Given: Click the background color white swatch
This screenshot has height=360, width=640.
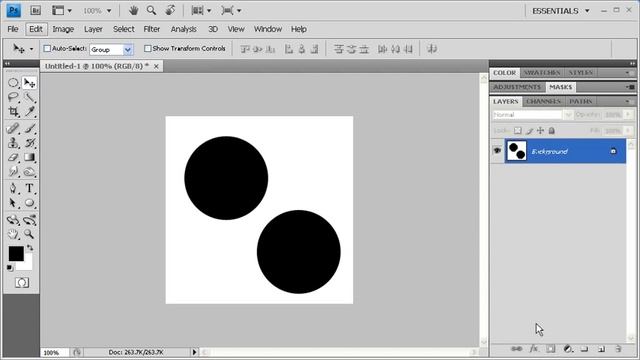Looking at the screenshot, I should 27,265.
